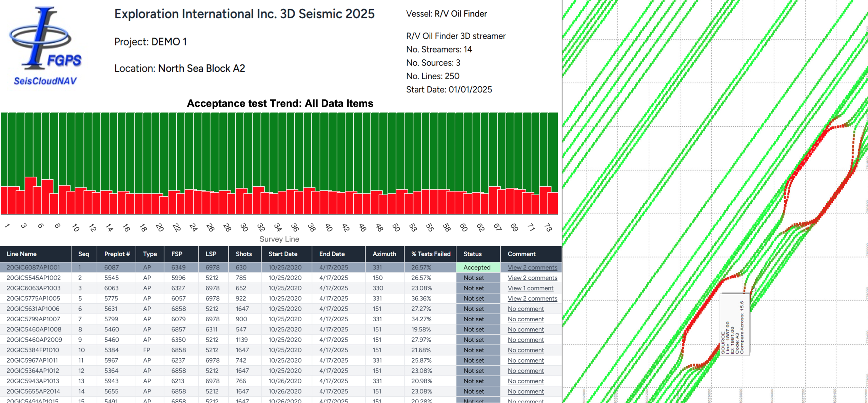
Task: Click chart x-axis label 40
Action: [329, 227]
